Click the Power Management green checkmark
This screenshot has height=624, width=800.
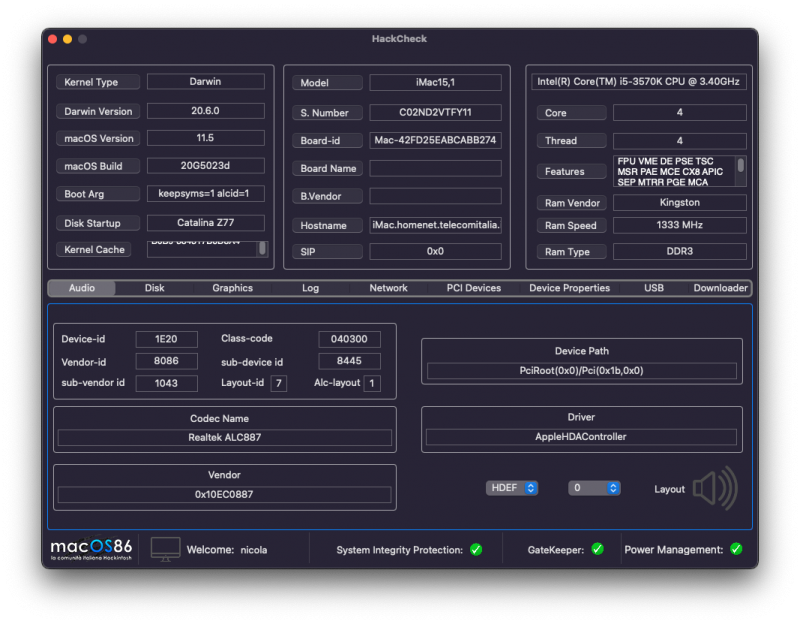736,549
